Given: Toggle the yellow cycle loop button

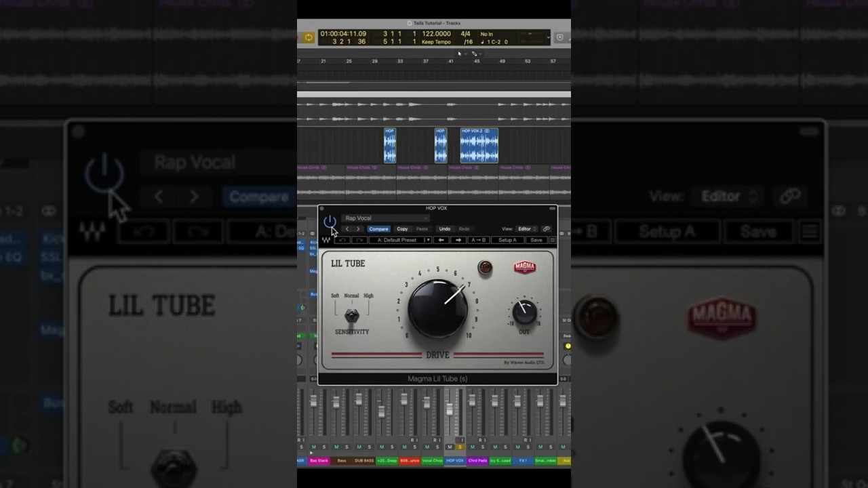Looking at the screenshot, I should 309,37.
